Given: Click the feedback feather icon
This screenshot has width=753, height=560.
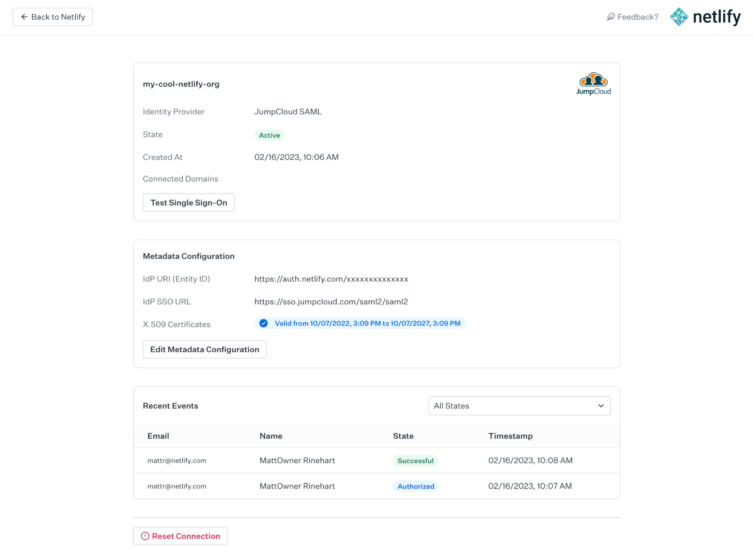Looking at the screenshot, I should (610, 17).
